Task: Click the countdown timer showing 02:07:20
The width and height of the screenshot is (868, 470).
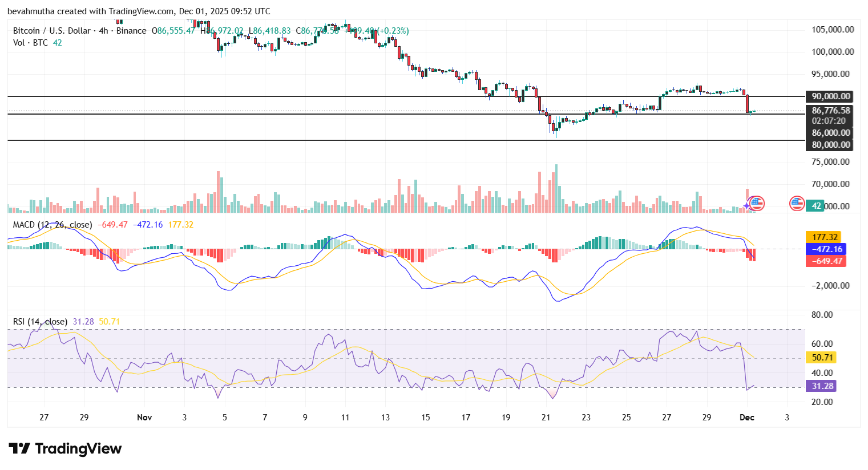Action: coord(829,121)
